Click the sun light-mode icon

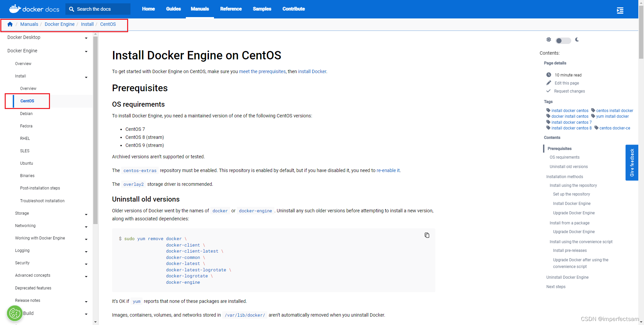pyautogui.click(x=549, y=40)
